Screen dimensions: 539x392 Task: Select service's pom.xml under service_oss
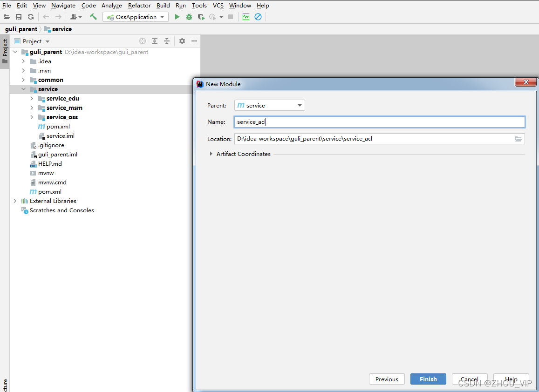[58, 127]
